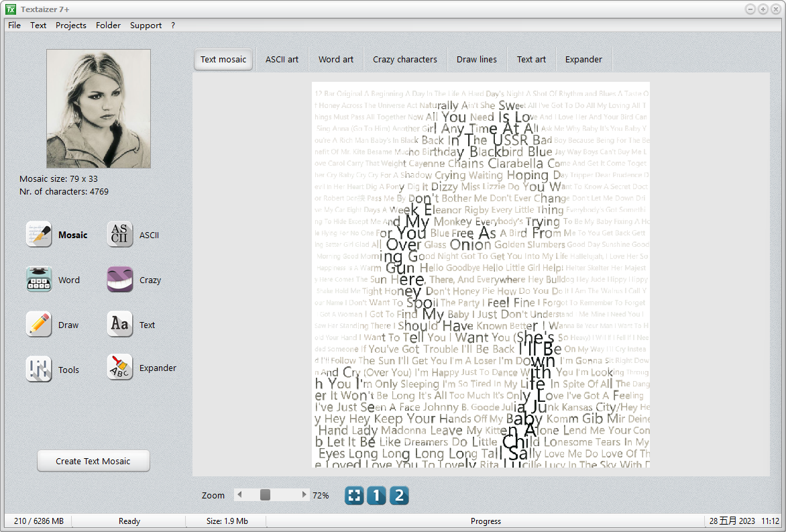Image resolution: width=786 pixels, height=532 pixels.
Task: Click the source portrait thumbnail
Action: click(x=99, y=108)
